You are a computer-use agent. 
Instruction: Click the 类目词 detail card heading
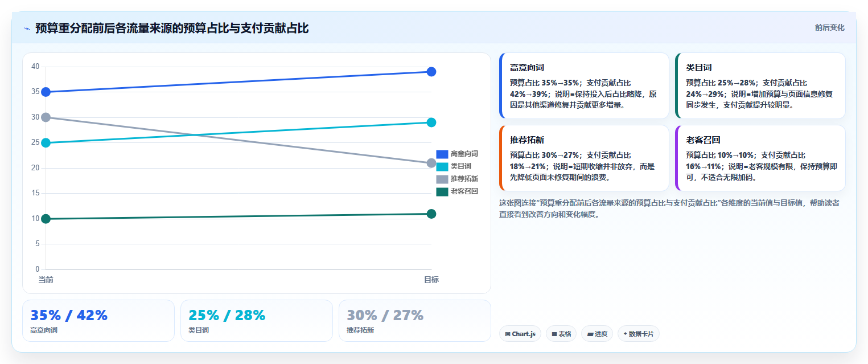(699, 68)
